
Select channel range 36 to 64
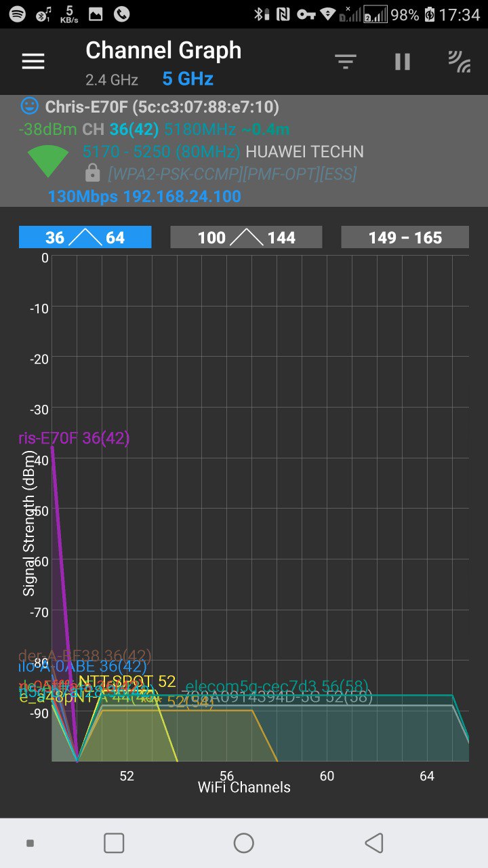(x=85, y=237)
